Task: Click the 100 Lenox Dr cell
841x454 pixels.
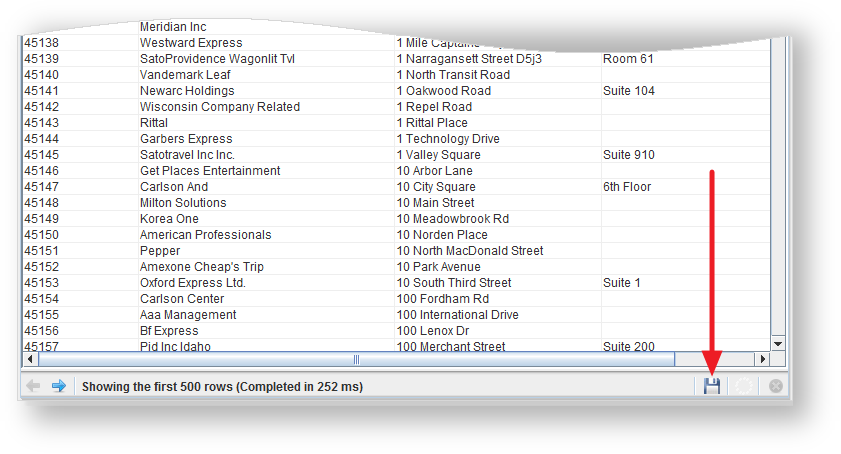Action: coord(498,331)
